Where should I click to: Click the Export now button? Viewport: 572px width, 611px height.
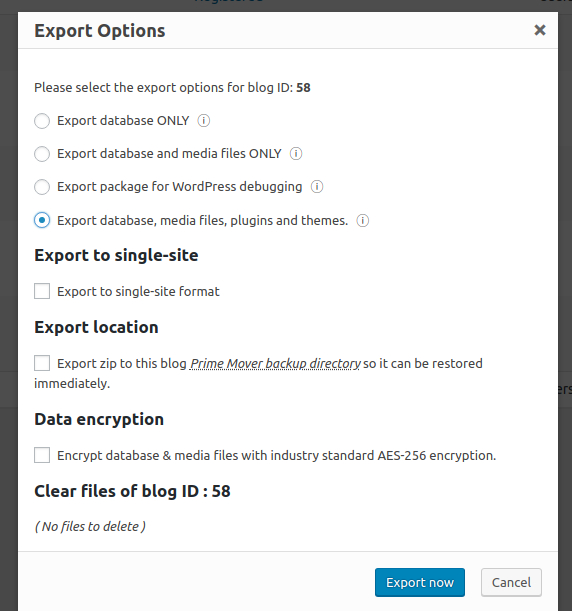point(420,582)
